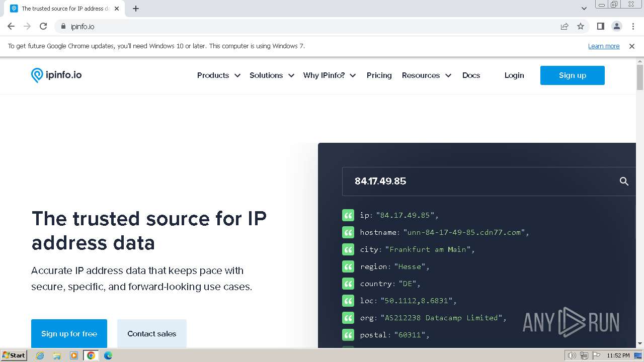Expand the Products menu
Screen dimensions: 644x362
tap(218, 75)
